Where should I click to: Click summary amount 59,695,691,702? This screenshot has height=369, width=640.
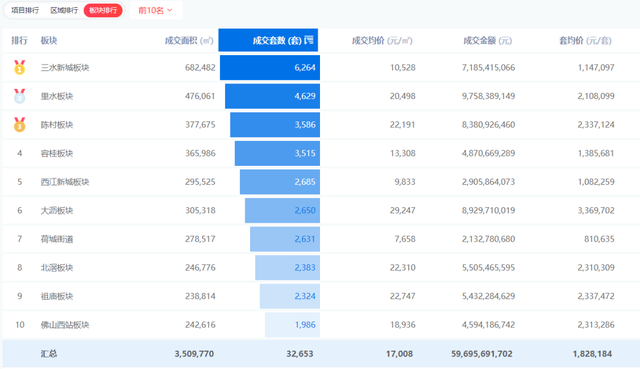pyautogui.click(x=482, y=353)
